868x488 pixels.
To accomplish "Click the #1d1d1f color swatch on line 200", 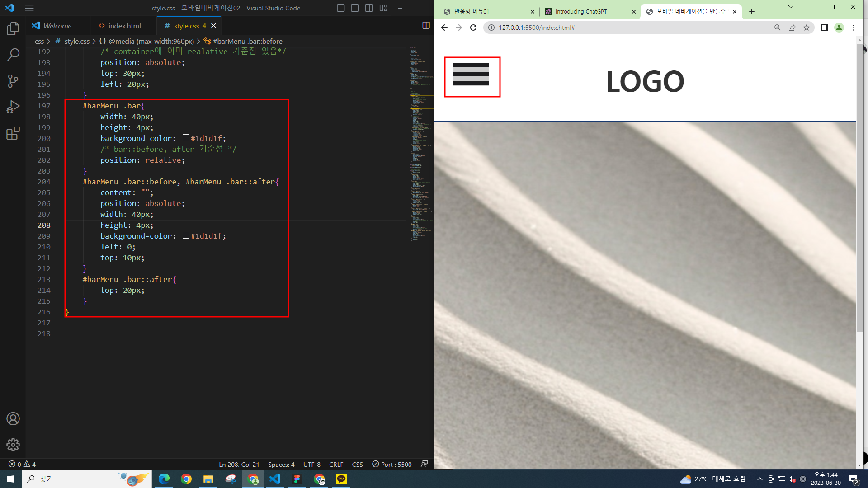I will coord(186,138).
